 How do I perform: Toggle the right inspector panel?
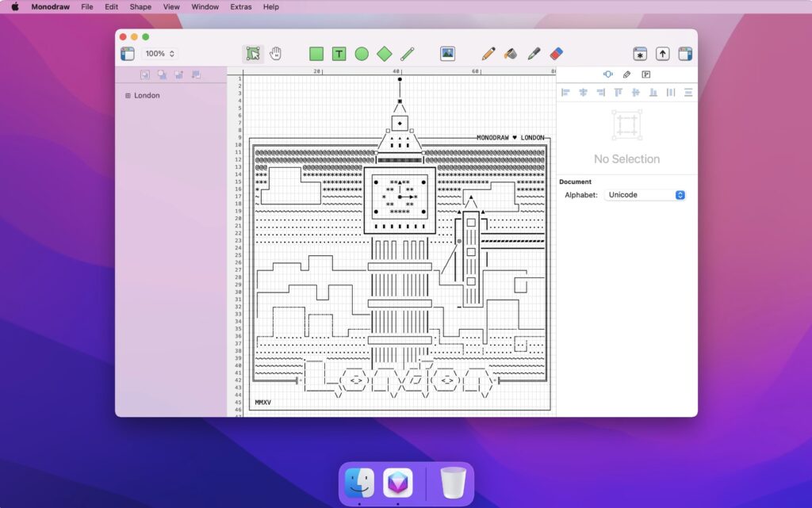[x=684, y=54]
